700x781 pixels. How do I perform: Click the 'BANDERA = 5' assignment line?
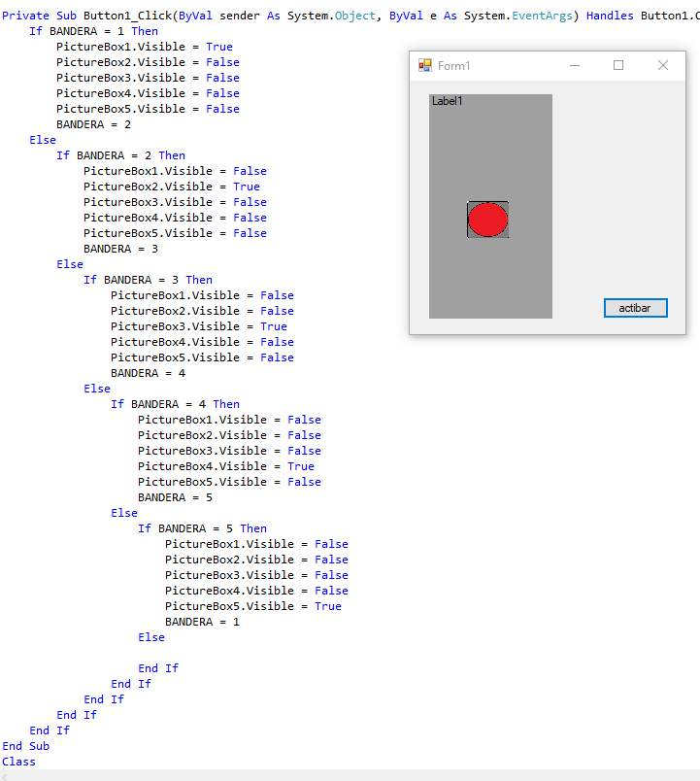point(176,497)
